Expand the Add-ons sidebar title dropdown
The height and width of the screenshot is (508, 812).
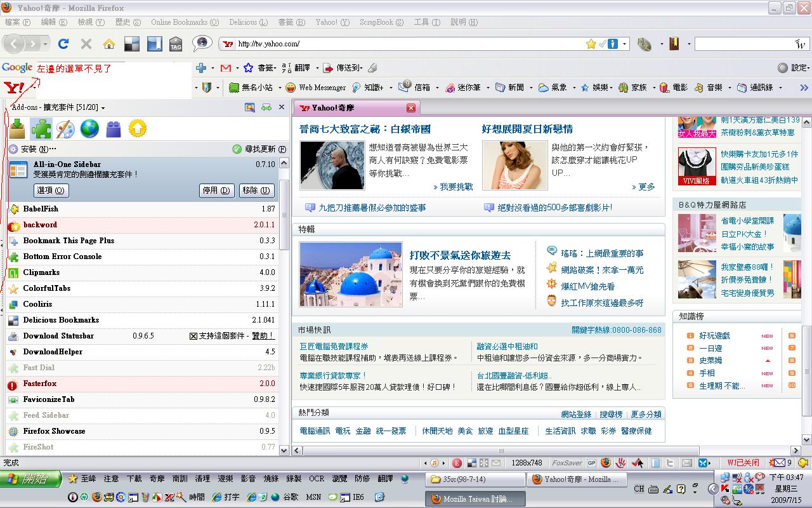click(x=103, y=108)
